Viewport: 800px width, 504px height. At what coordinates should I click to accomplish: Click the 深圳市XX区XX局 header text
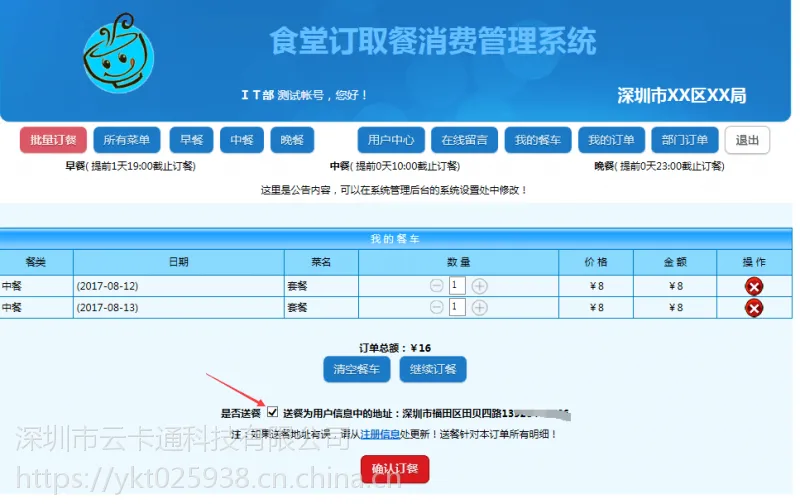682,95
